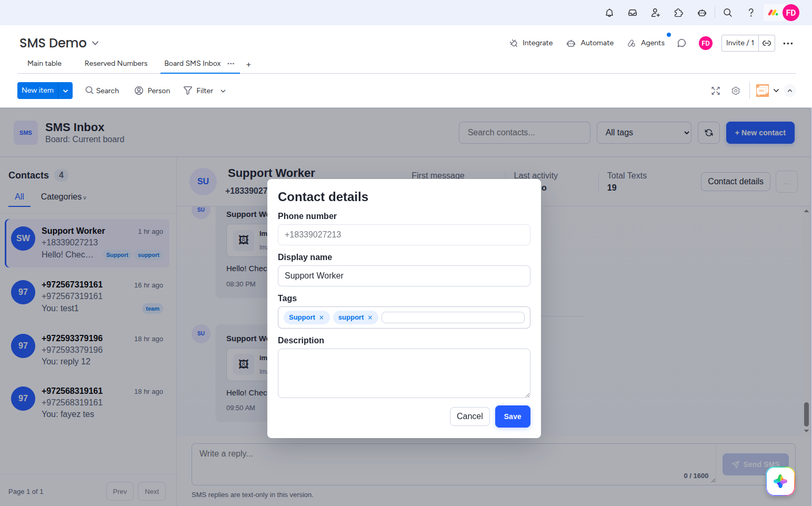Click the team tag badge
Screen dimensions: 812x506
click(153, 309)
